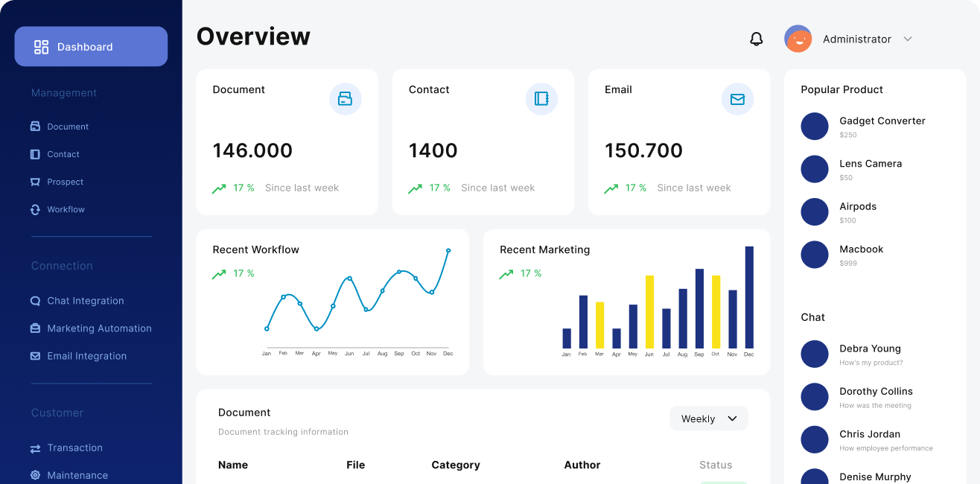
Task: Expand the Administrator account menu
Action: [x=907, y=39]
